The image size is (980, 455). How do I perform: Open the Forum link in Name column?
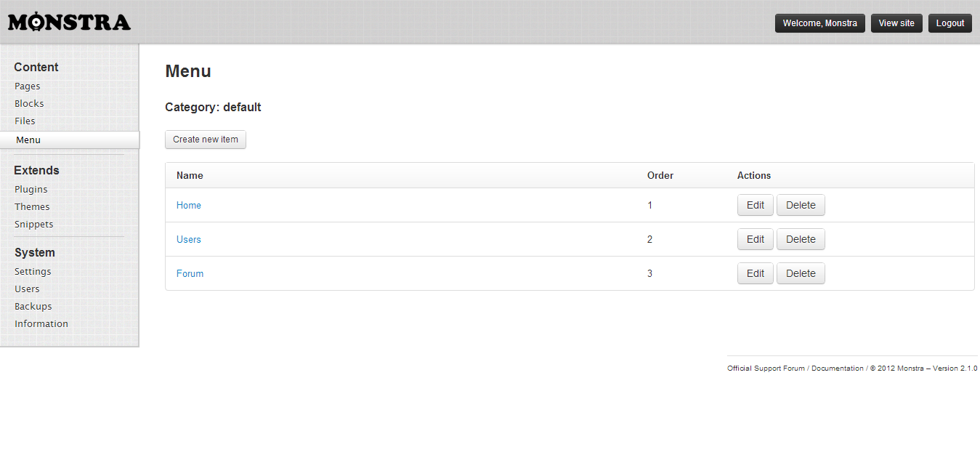click(190, 273)
